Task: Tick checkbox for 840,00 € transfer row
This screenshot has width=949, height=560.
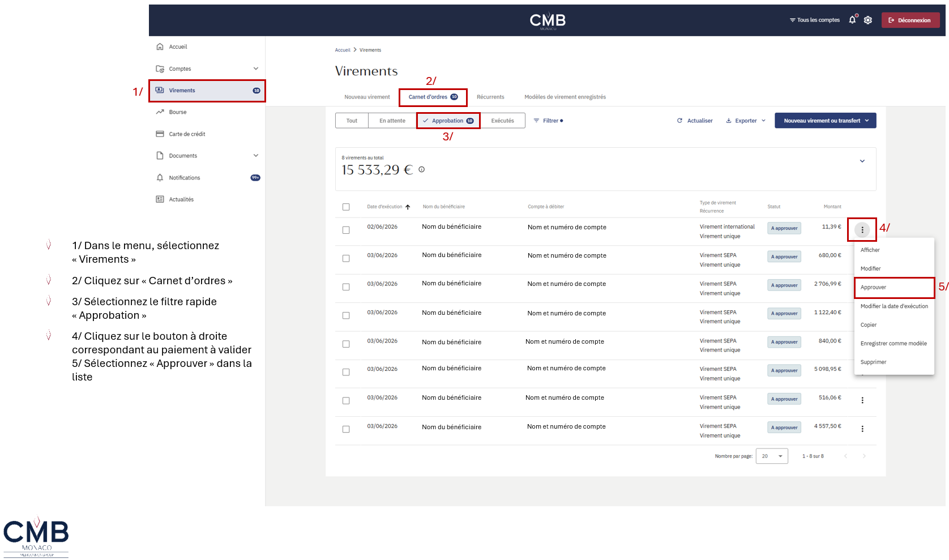Action: (346, 344)
